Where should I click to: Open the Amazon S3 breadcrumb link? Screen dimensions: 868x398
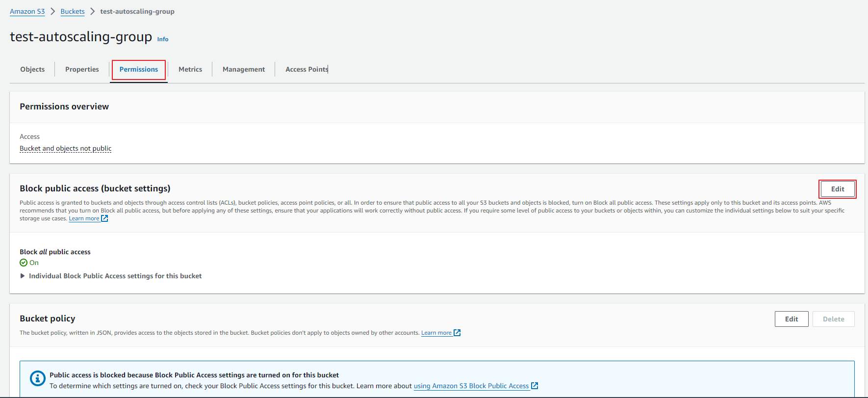tap(27, 11)
